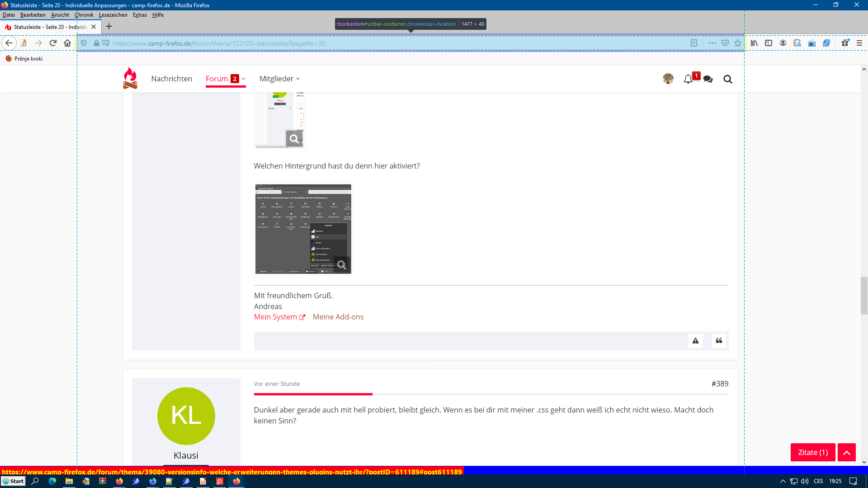
Task: Open page actions three-dots menu
Action: pyautogui.click(x=712, y=43)
